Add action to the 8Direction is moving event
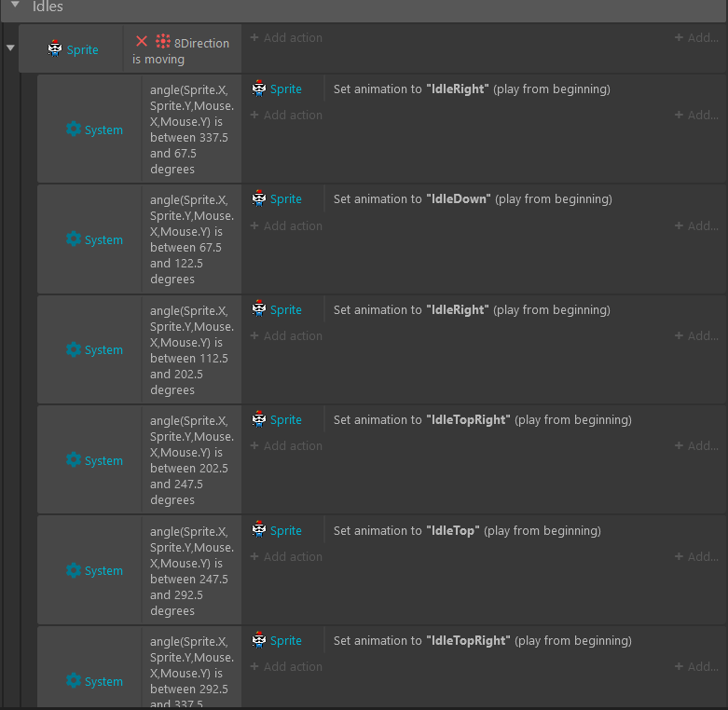This screenshot has width=728, height=710. coord(286,37)
